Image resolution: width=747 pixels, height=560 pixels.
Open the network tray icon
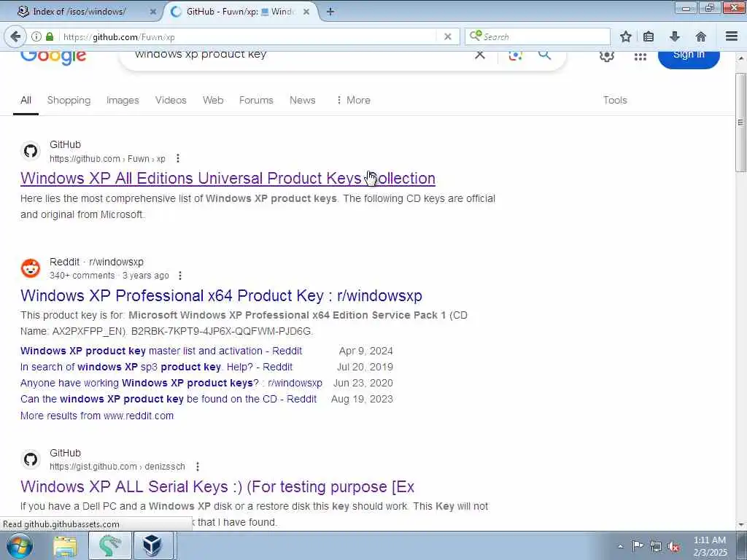pos(656,546)
